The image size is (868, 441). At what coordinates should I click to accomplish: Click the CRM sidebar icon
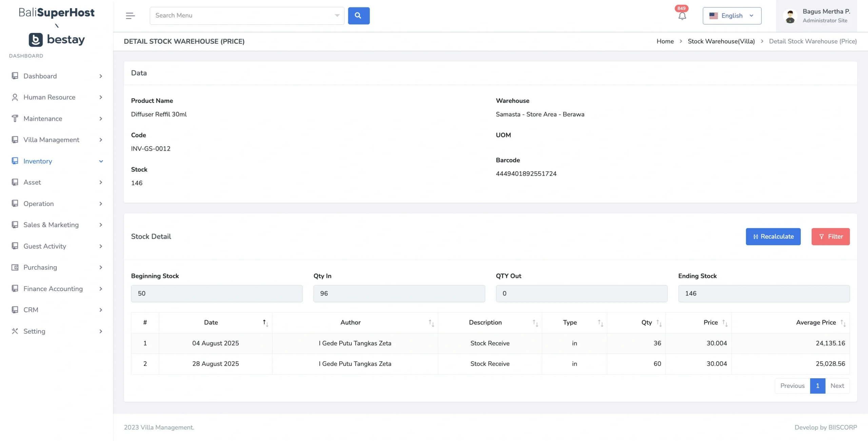click(15, 310)
